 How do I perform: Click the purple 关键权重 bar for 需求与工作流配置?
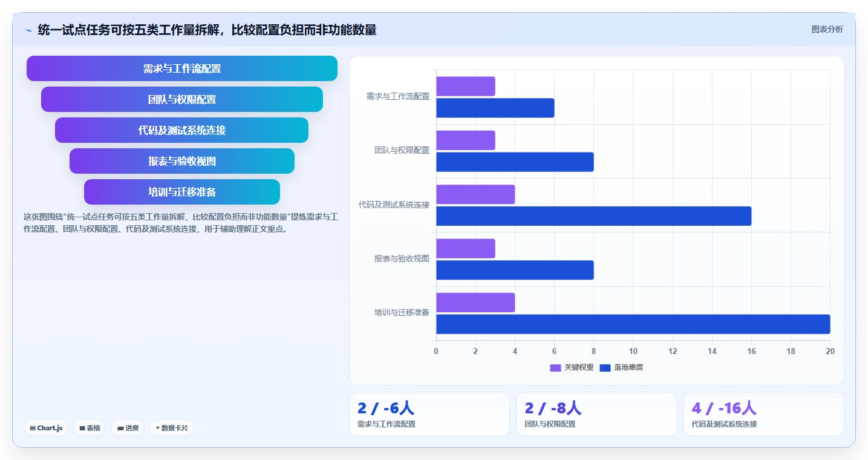click(x=466, y=87)
